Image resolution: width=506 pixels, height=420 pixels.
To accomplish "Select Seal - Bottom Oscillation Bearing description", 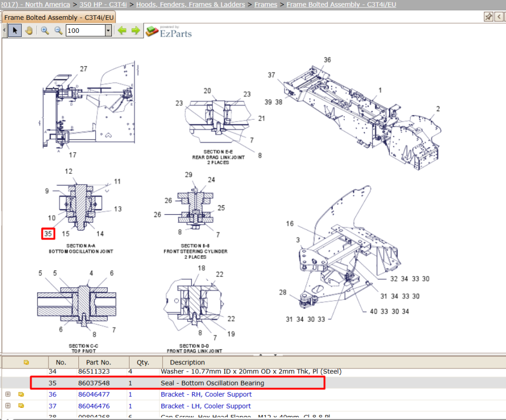I will [x=213, y=383].
